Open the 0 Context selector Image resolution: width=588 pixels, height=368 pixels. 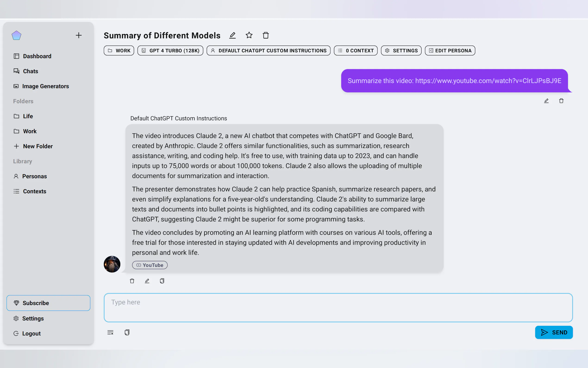point(356,51)
